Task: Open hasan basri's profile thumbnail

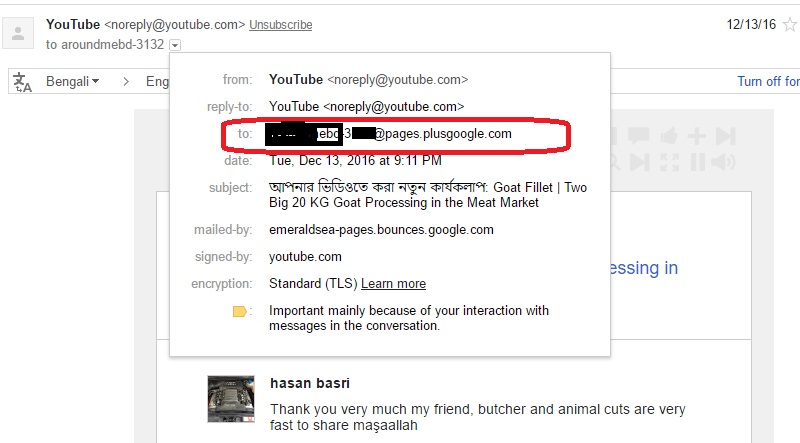Action: coord(231,399)
